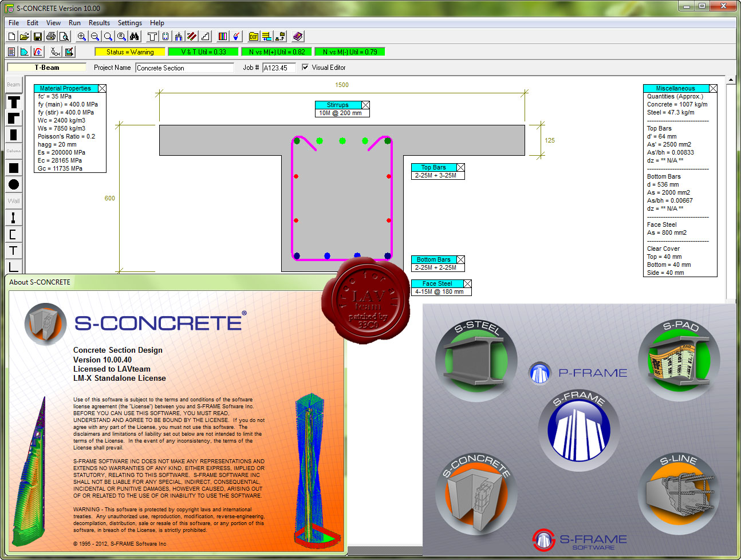Select the T-Beam section shape icon
Screen dimensions: 741x560
pyautogui.click(x=14, y=102)
